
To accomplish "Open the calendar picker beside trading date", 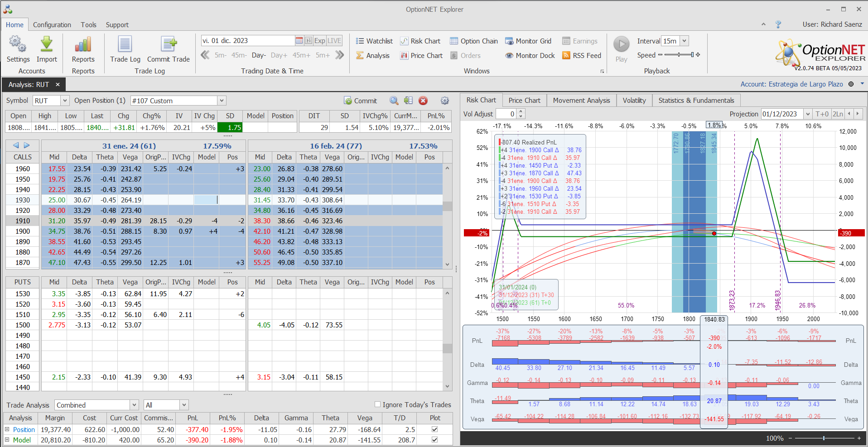I will pyautogui.click(x=299, y=41).
